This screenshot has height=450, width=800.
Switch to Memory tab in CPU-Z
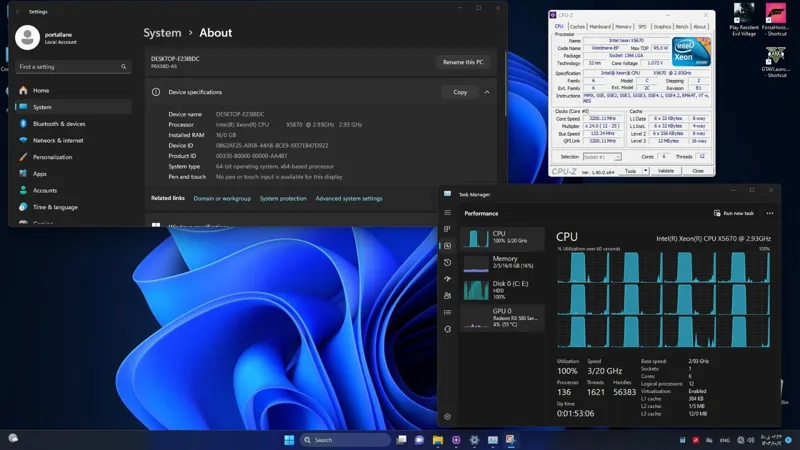623,27
